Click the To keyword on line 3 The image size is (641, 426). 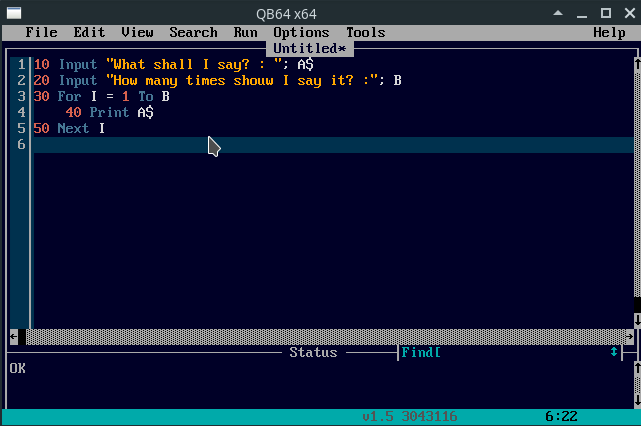tap(146, 96)
